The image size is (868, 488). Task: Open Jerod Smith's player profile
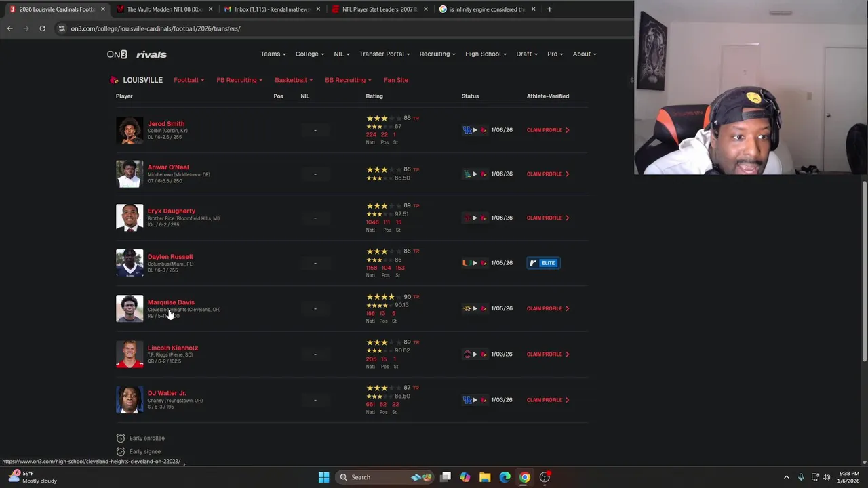(166, 124)
